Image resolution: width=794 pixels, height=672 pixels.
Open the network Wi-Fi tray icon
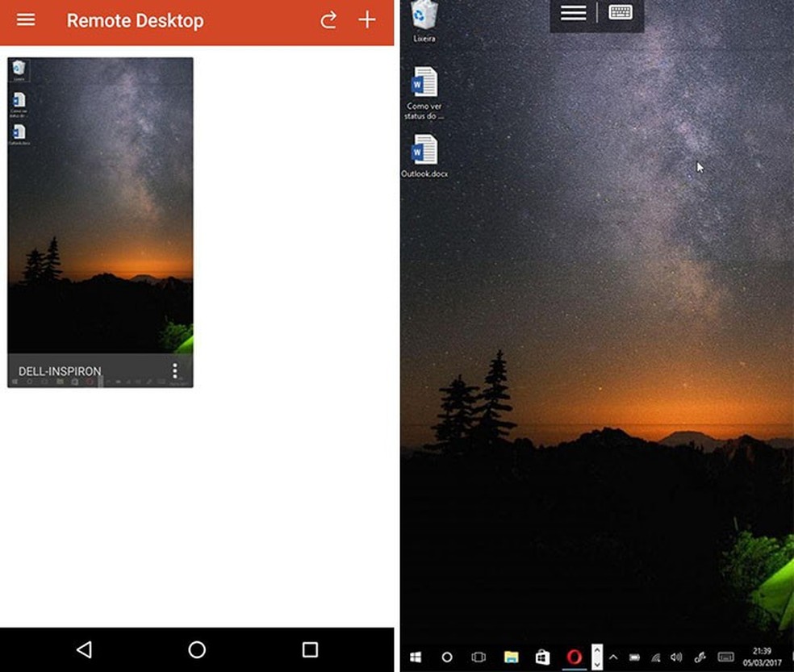coord(656,657)
